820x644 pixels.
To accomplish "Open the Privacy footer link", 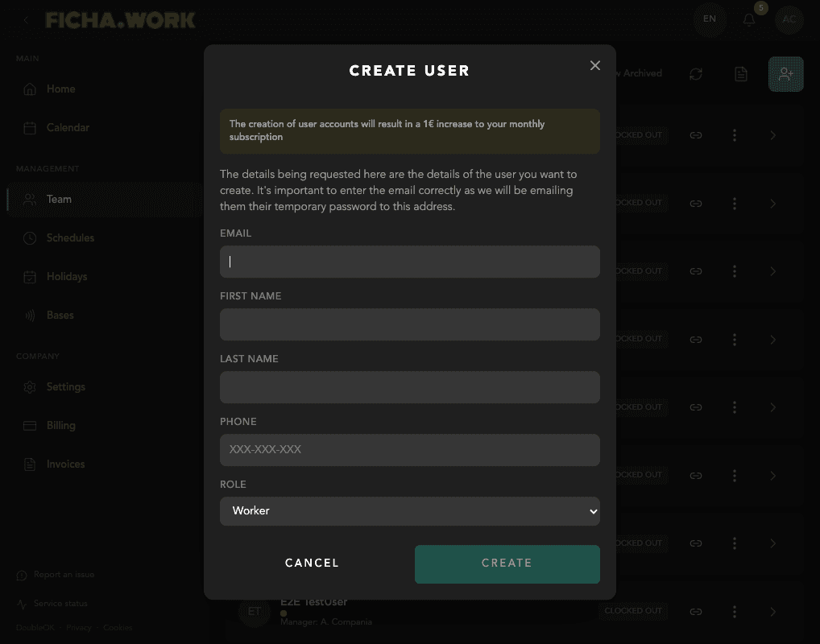I will tap(78, 627).
